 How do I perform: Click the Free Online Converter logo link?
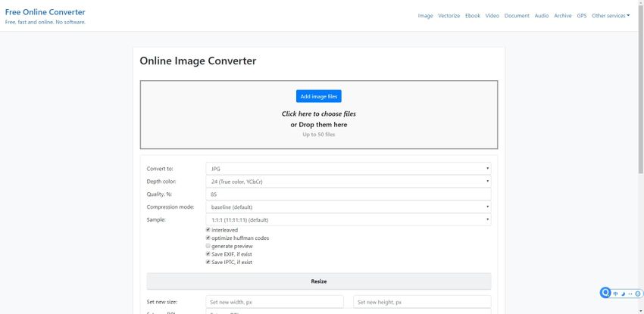45,12
